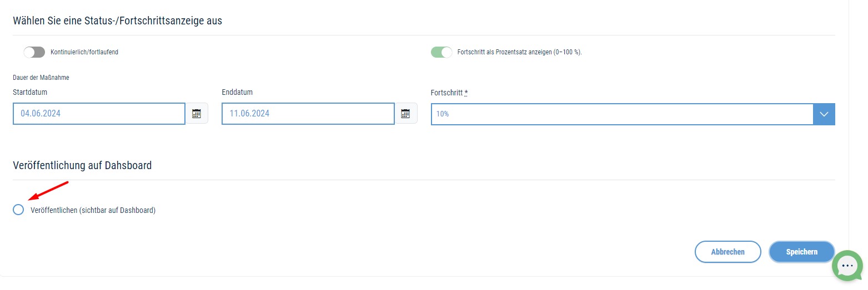
Task: Click the Kontinuierlich/fortlaufend label text
Action: tap(84, 52)
